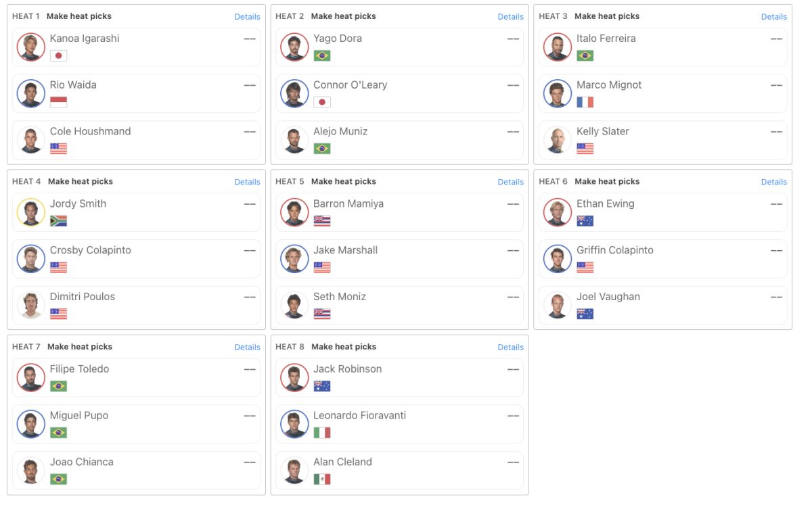Click the Italy flag under Leonardo Fioravanti
Viewport: 812px width, 505px height.
(322, 433)
